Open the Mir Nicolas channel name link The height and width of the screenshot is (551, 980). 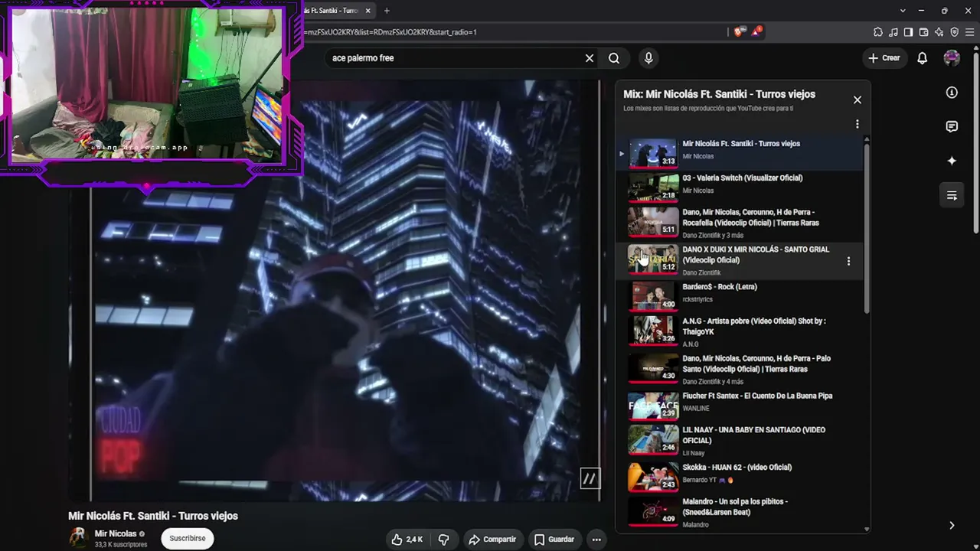(116, 533)
